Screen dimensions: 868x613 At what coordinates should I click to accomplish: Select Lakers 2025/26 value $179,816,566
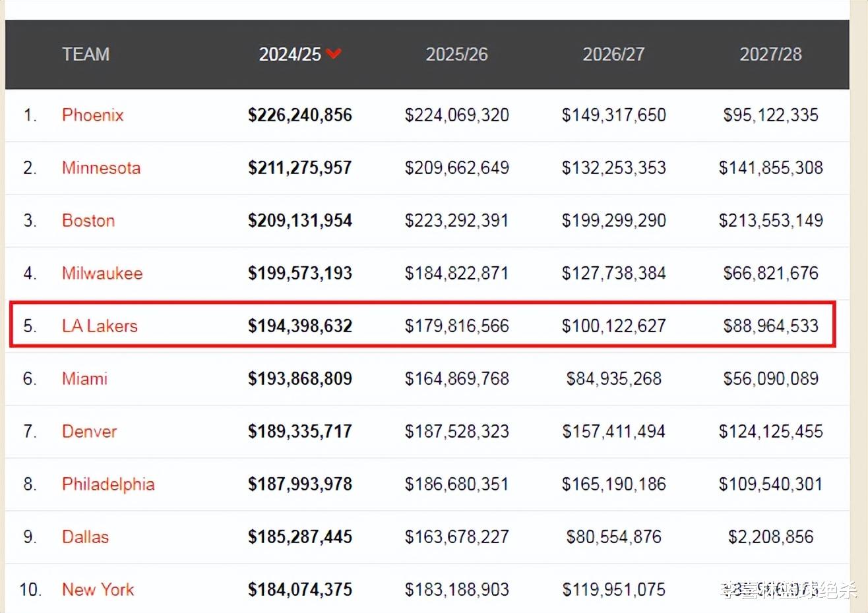pyautogui.click(x=457, y=326)
